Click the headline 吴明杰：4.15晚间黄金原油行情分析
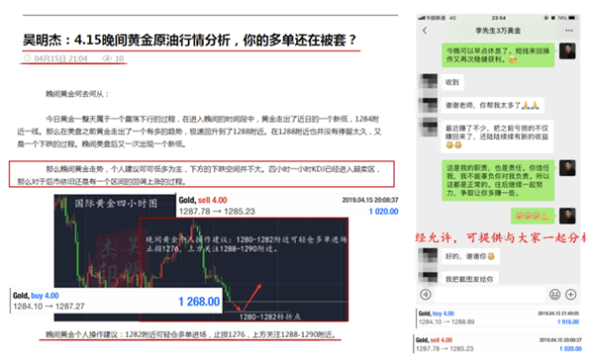The image size is (594, 364). coord(189,40)
